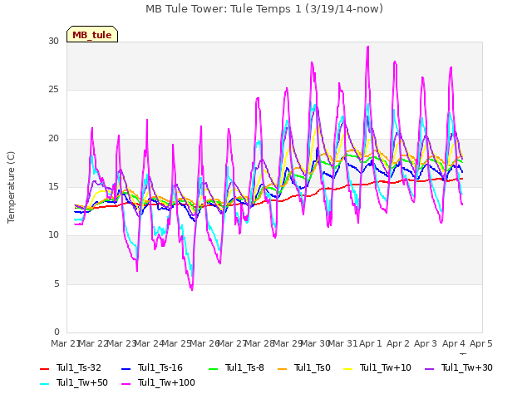Click the 25 y-axis tick label
Screen dimensions: 532x399
(x=53, y=90)
